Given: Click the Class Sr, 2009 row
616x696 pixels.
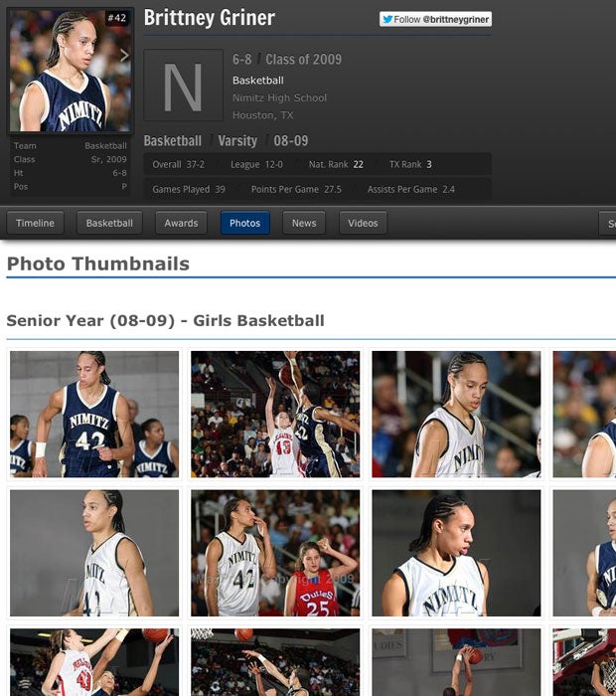Looking at the screenshot, I should click(x=71, y=159).
